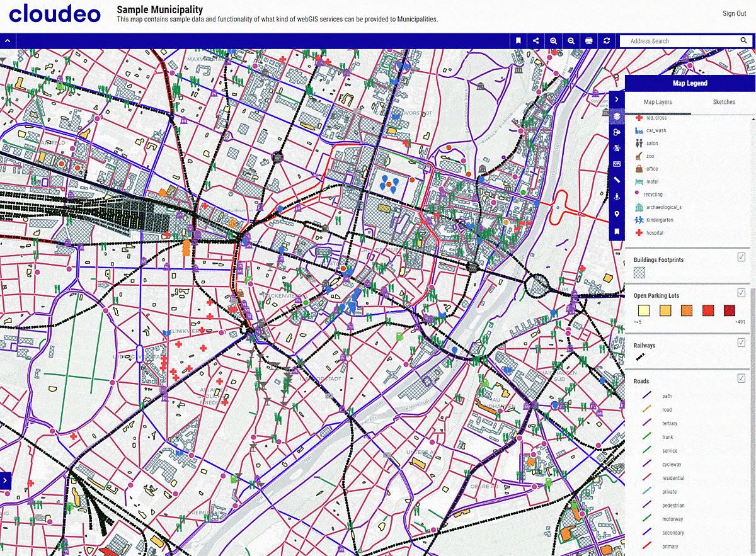Screen dimensions: 756x556
Task: Click the 'pedestrian' road type label
Action: tap(673, 506)
